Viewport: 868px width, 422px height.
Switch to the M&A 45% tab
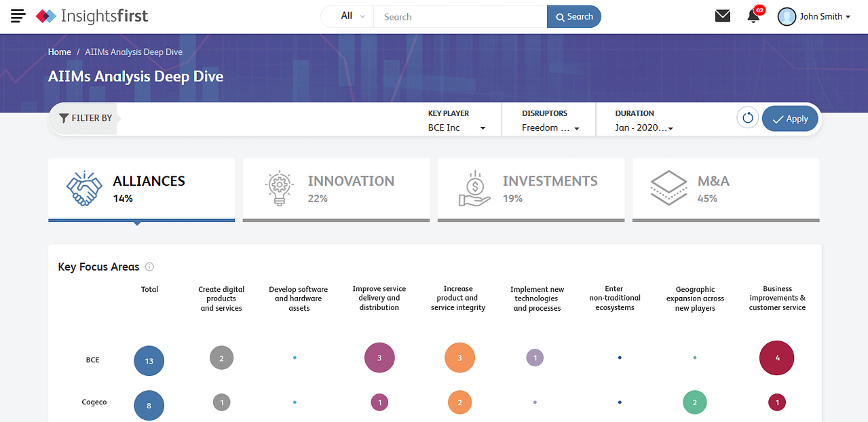(x=725, y=190)
